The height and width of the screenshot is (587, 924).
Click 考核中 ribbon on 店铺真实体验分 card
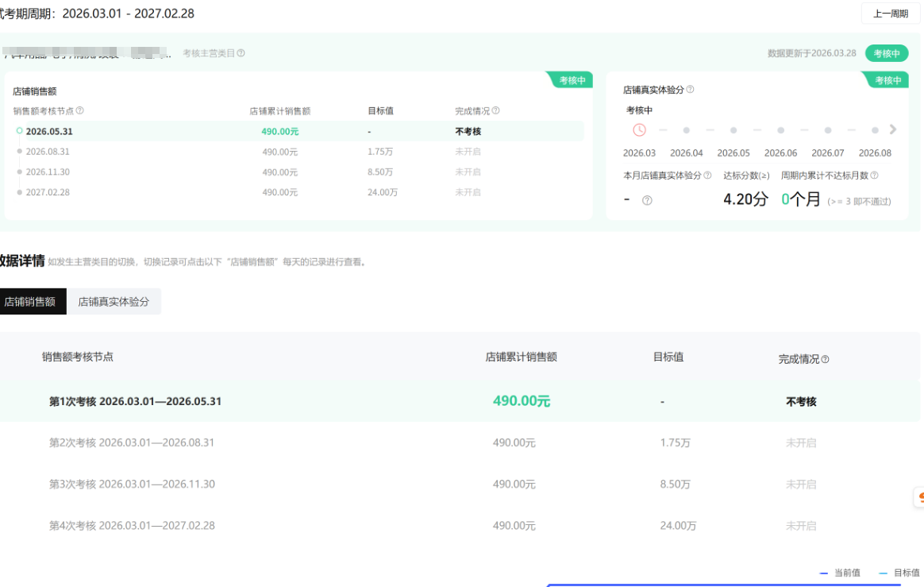[887, 80]
